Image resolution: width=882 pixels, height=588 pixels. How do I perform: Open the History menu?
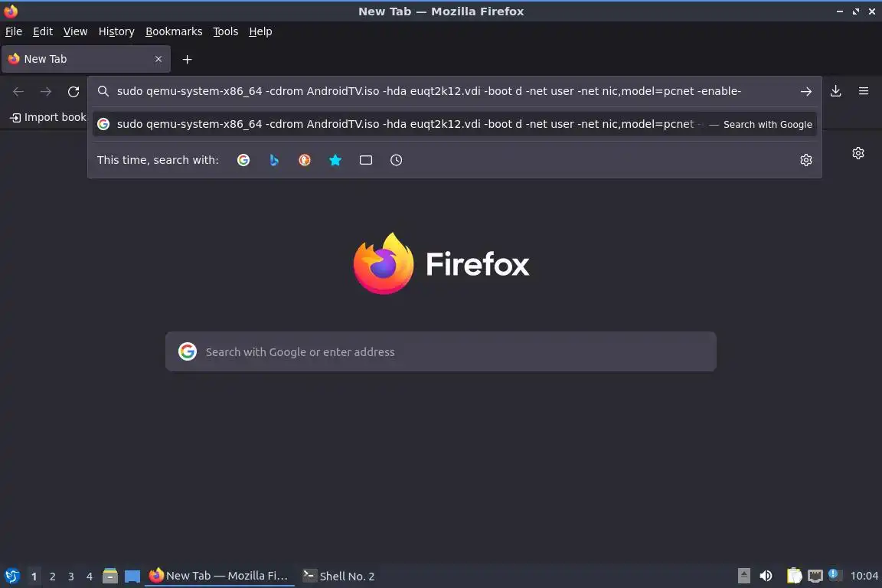(x=116, y=31)
